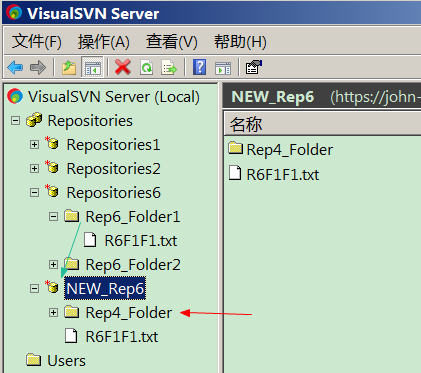Expand the Repositories2 node
This screenshot has width=421, height=373.
pyautogui.click(x=34, y=169)
